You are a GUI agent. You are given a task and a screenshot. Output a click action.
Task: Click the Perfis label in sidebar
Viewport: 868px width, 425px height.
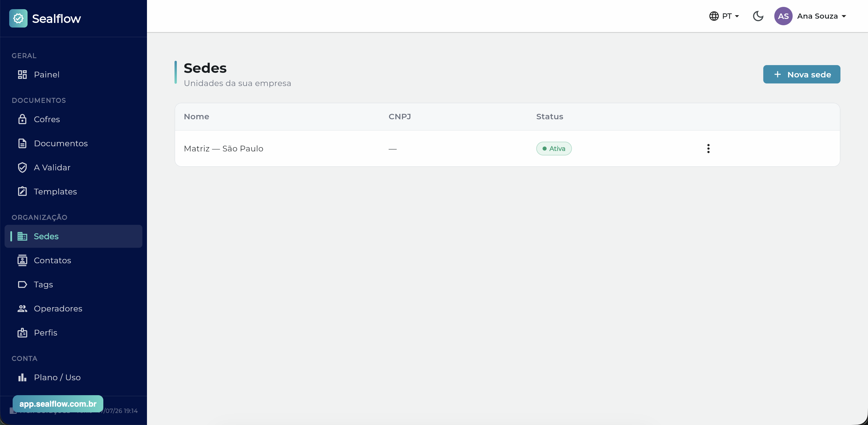(45, 333)
